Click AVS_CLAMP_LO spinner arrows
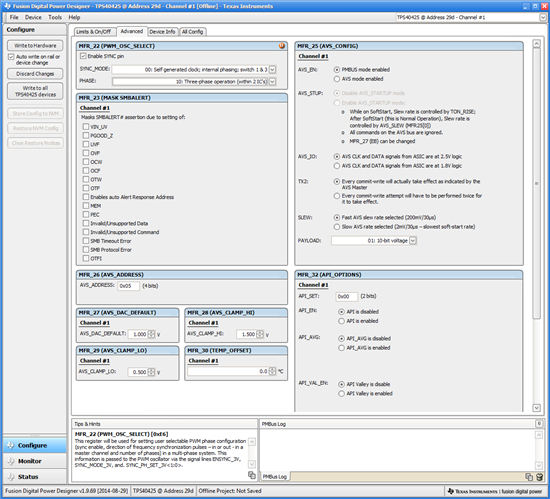Viewport: 550px width, 499px height. pos(151,372)
